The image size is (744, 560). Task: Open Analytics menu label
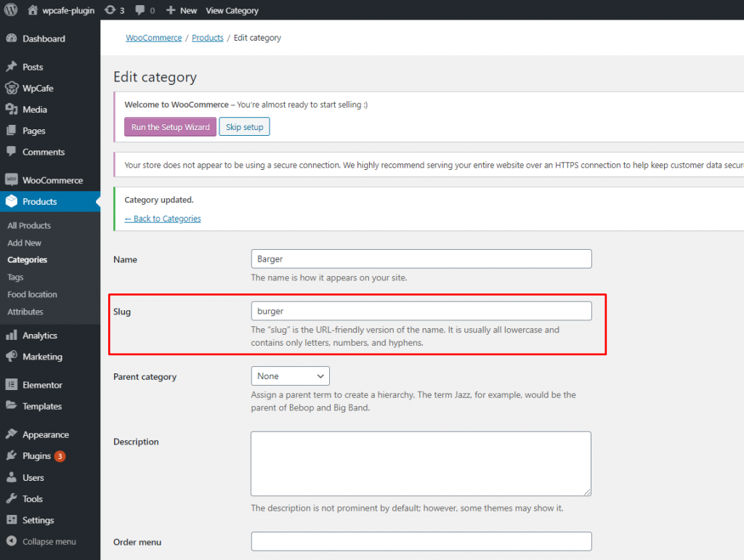point(40,336)
